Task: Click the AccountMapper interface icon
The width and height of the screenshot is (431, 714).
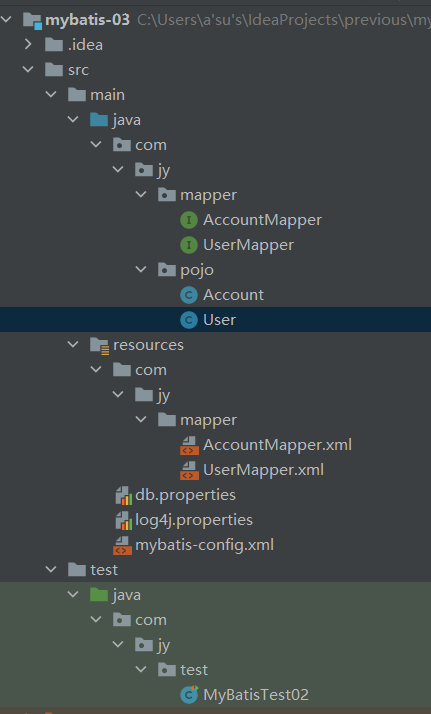Action: click(x=189, y=220)
